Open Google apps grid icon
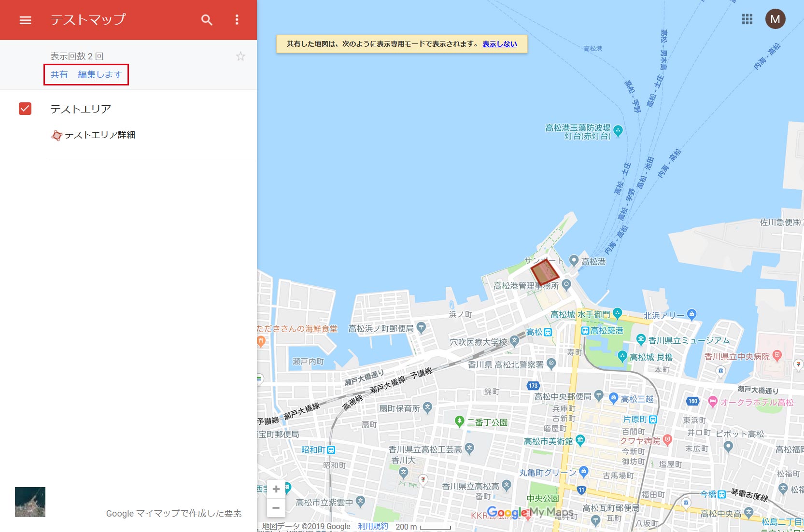Viewport: 804px width, 532px height. tap(747, 19)
